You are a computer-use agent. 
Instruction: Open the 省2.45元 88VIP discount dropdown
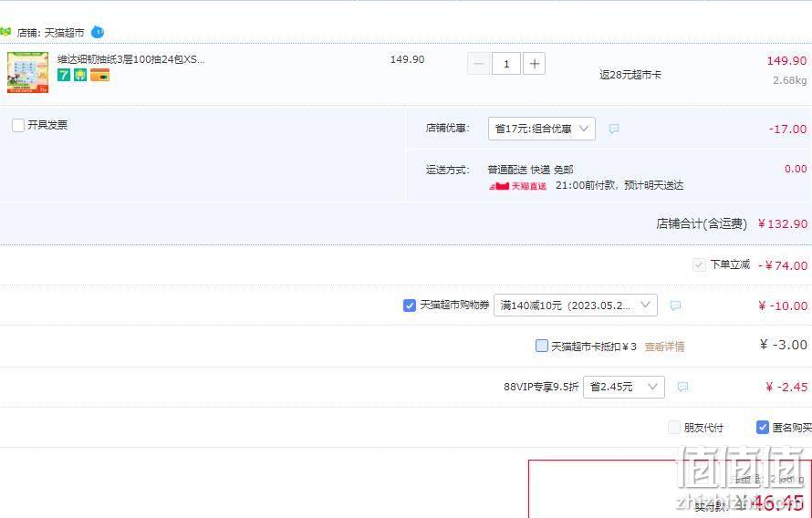pos(623,387)
